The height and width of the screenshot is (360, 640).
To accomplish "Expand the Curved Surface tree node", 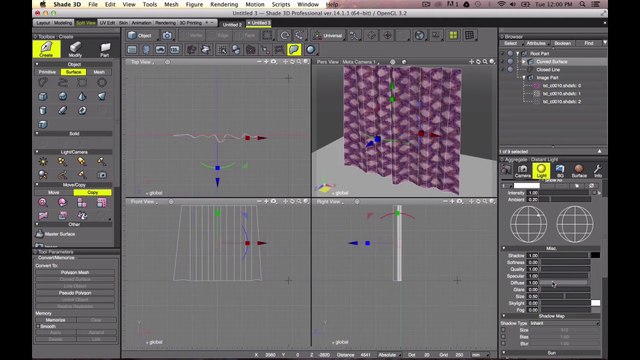I will [524, 62].
